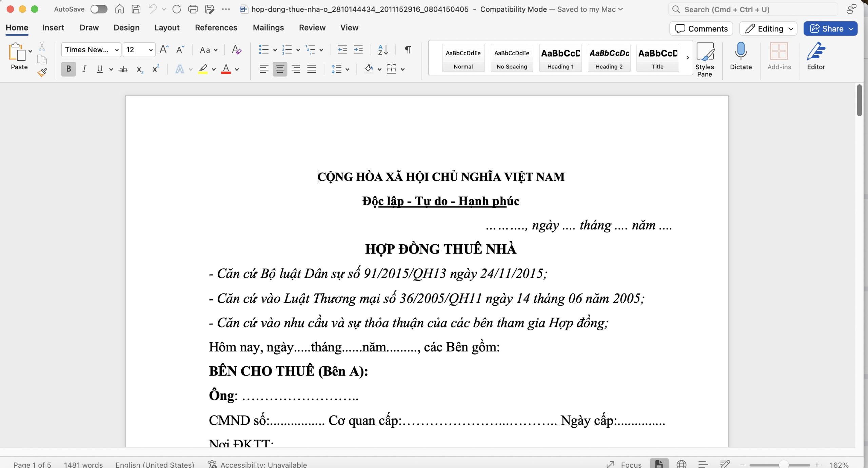868x468 pixels.
Task: Click the zoom slider handle
Action: tap(783, 465)
